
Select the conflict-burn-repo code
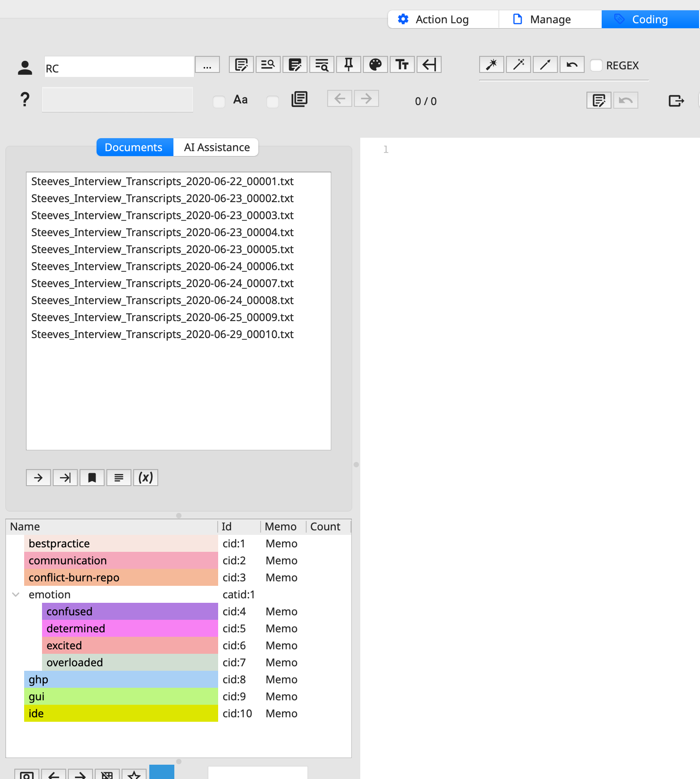point(121,578)
